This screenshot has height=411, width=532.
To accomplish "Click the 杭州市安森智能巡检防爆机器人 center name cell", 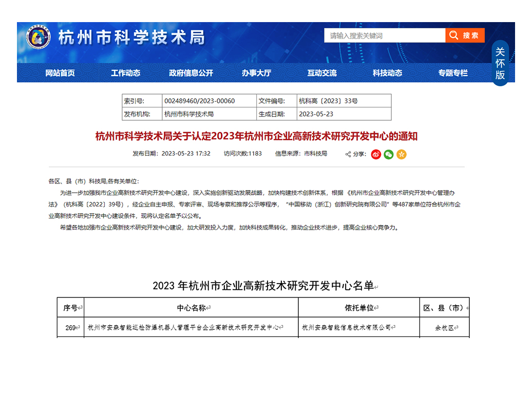I will (192, 327).
